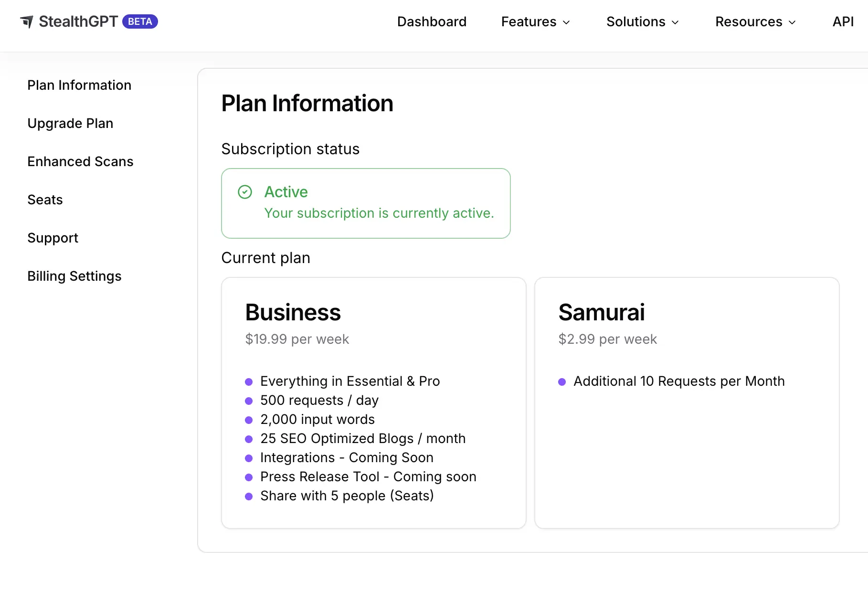Viewport: 868px width, 592px height.
Task: Click "Press Release Tool - Coming soon"
Action: click(368, 476)
